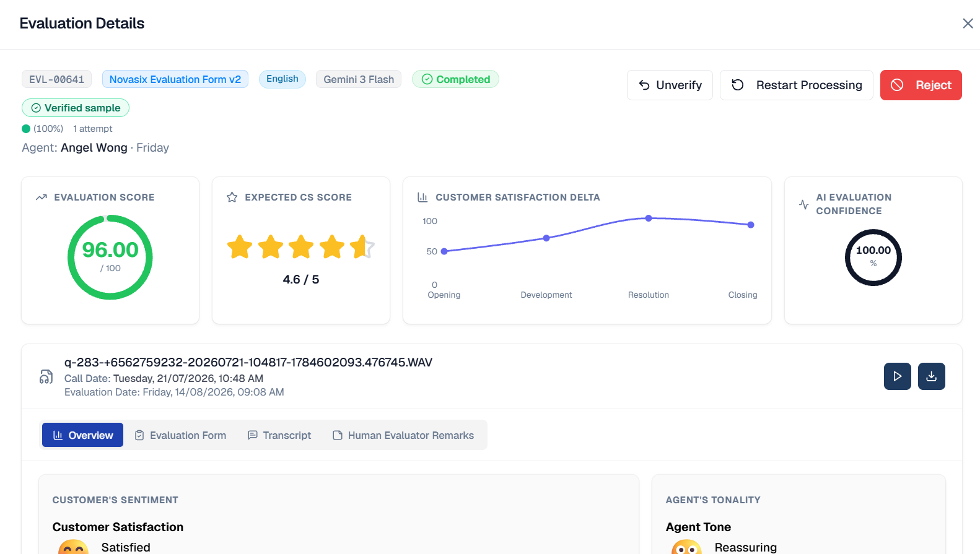
Task: Click the Customer Satisfaction heading
Action: [118, 527]
